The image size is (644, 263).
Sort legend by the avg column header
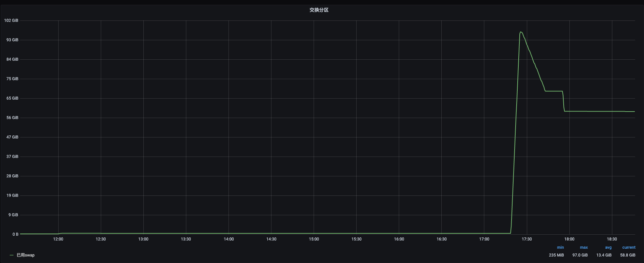(x=608, y=248)
